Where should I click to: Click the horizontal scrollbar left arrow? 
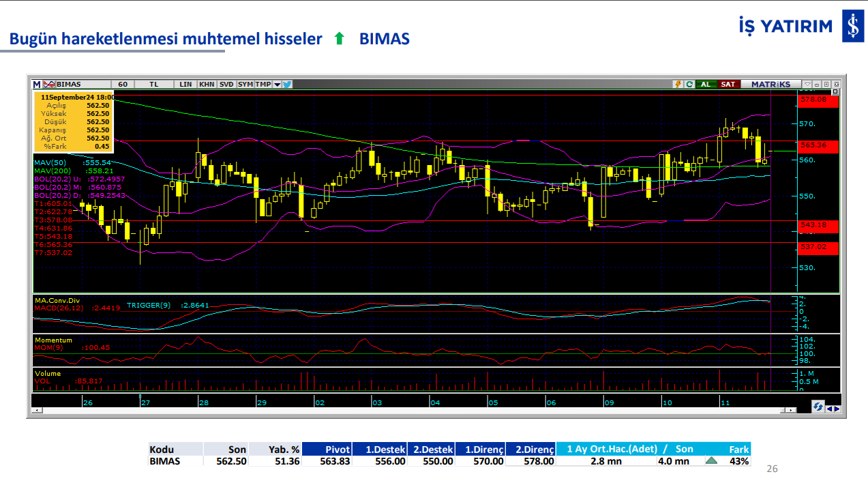[37, 410]
